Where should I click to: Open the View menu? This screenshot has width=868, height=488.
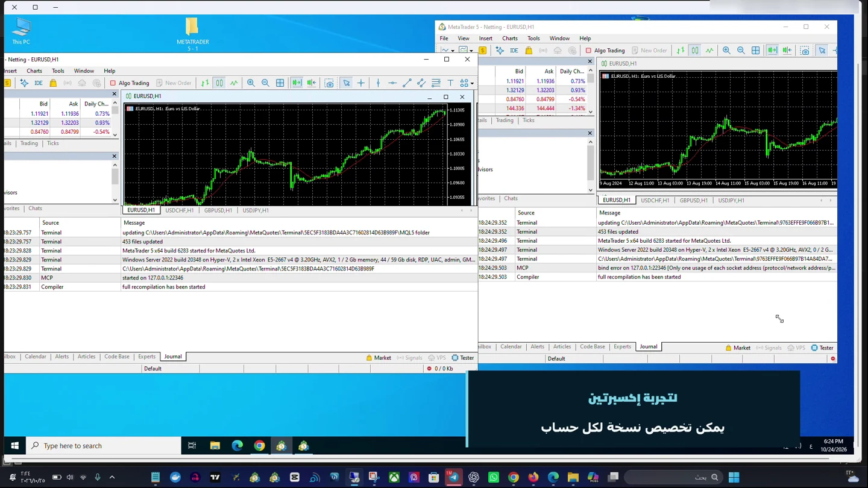(463, 38)
